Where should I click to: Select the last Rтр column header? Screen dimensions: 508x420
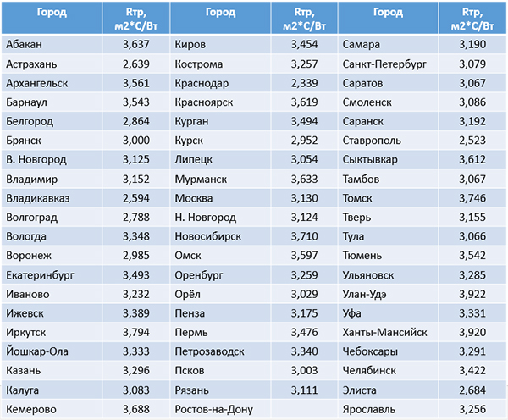472,18
